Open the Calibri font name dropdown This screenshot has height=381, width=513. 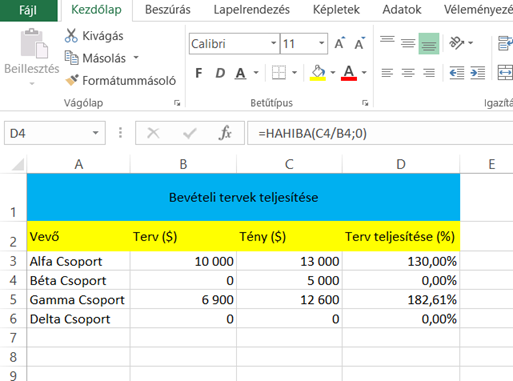point(273,43)
